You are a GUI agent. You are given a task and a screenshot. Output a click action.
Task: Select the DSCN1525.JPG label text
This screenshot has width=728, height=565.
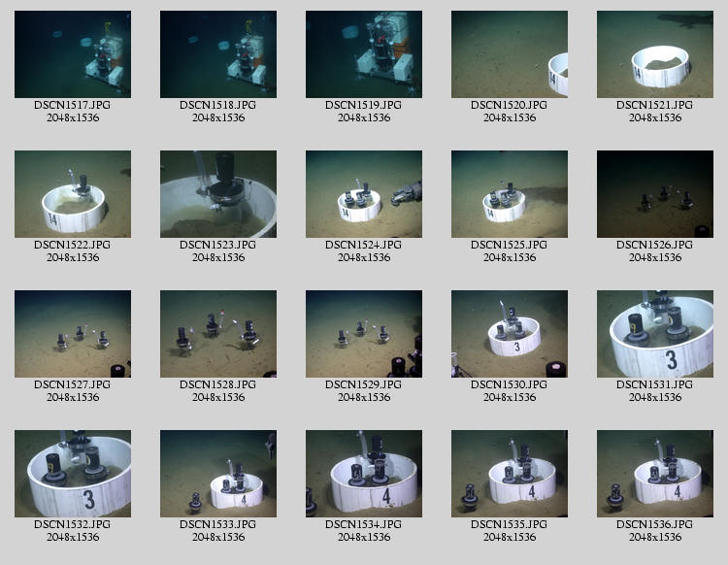coord(510,246)
